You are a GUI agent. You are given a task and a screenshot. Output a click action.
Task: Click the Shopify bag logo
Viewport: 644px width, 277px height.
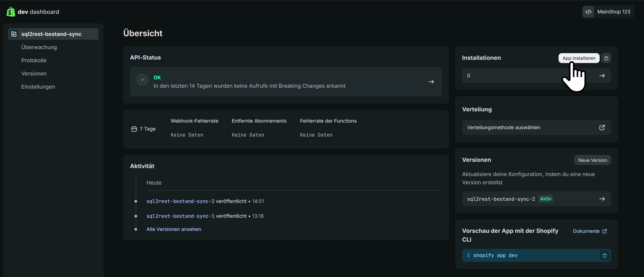click(11, 12)
